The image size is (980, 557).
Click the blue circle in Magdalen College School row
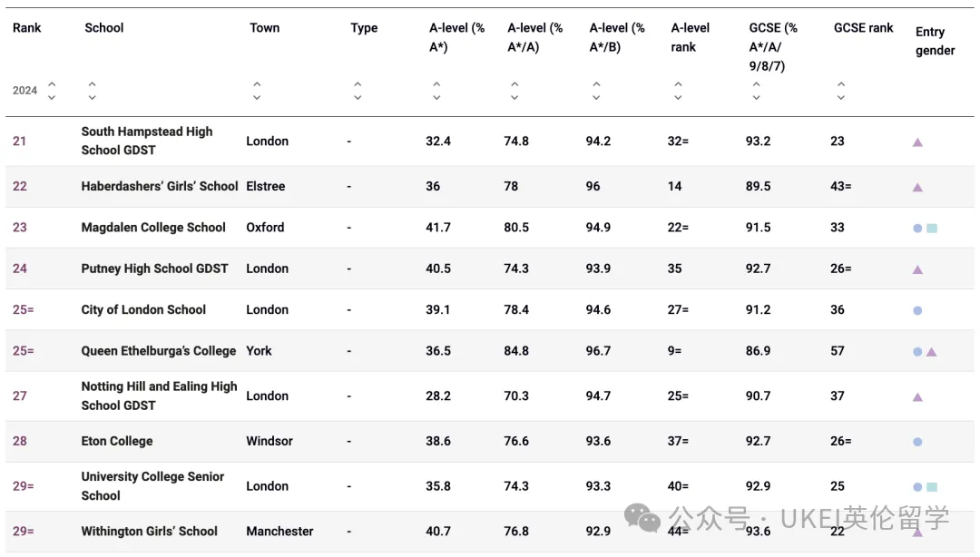point(917,229)
